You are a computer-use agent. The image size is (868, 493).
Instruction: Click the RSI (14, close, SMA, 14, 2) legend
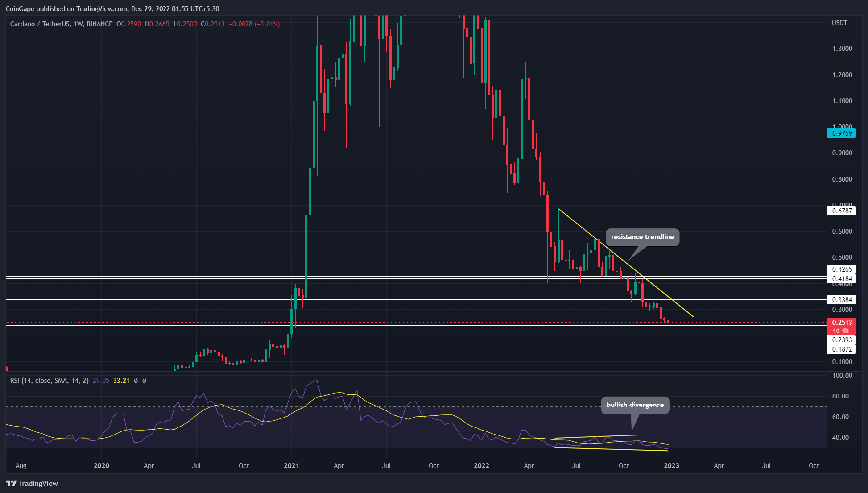[x=50, y=381]
